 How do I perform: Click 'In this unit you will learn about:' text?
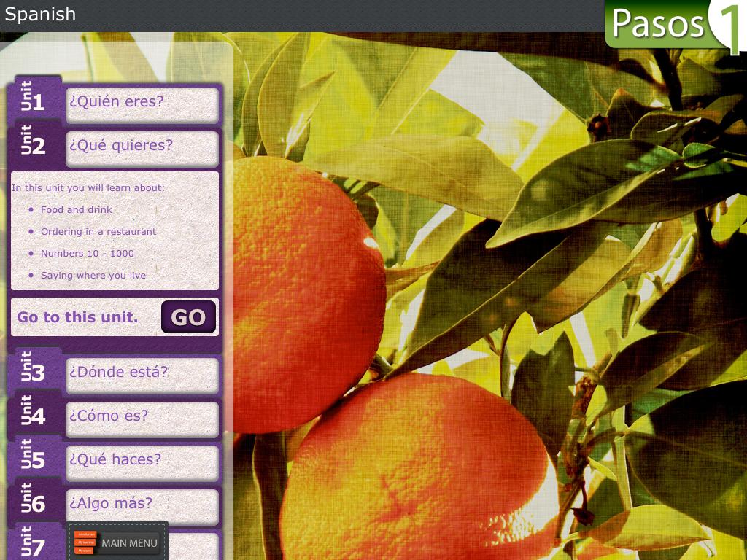pos(88,187)
